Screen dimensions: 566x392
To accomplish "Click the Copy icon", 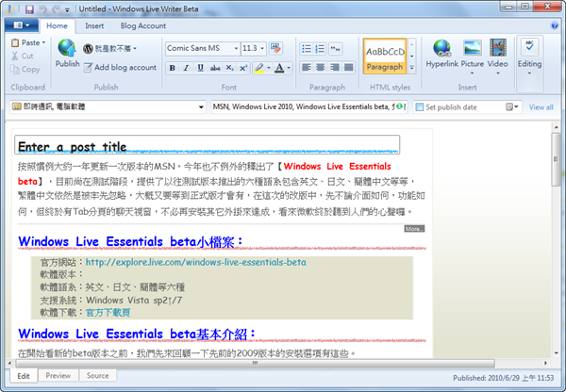I will click(x=15, y=69).
